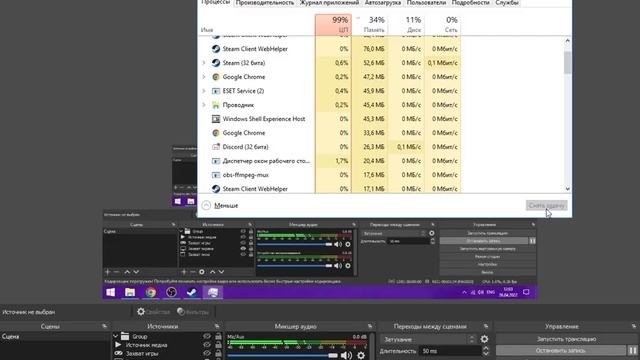Sort processes by Диск column
This screenshot has height=360, width=640.
click(406, 24)
